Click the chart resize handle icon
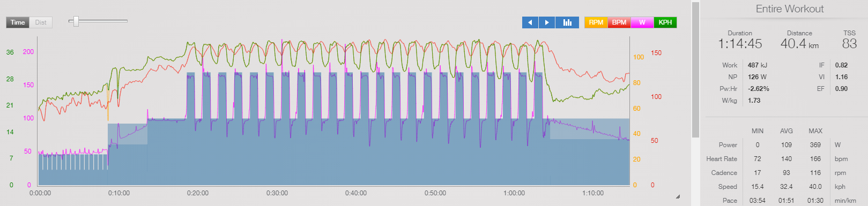 pyautogui.click(x=678, y=196)
